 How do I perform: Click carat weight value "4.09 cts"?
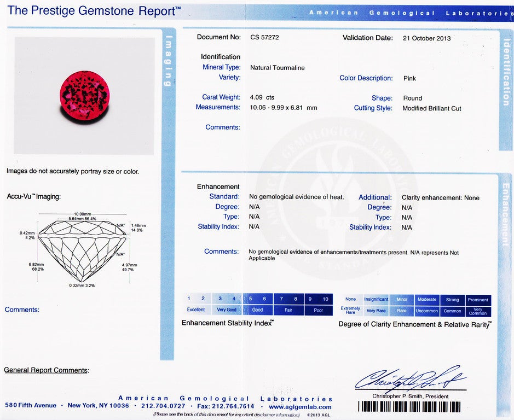click(262, 97)
